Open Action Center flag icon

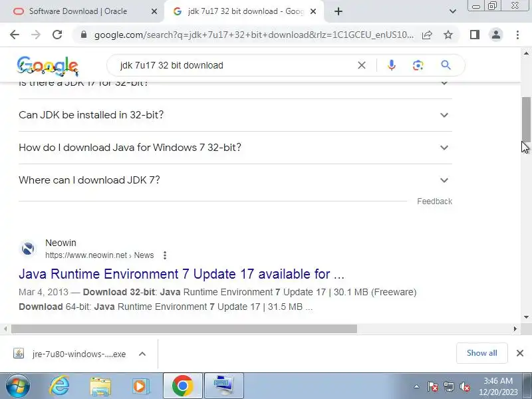point(433,386)
